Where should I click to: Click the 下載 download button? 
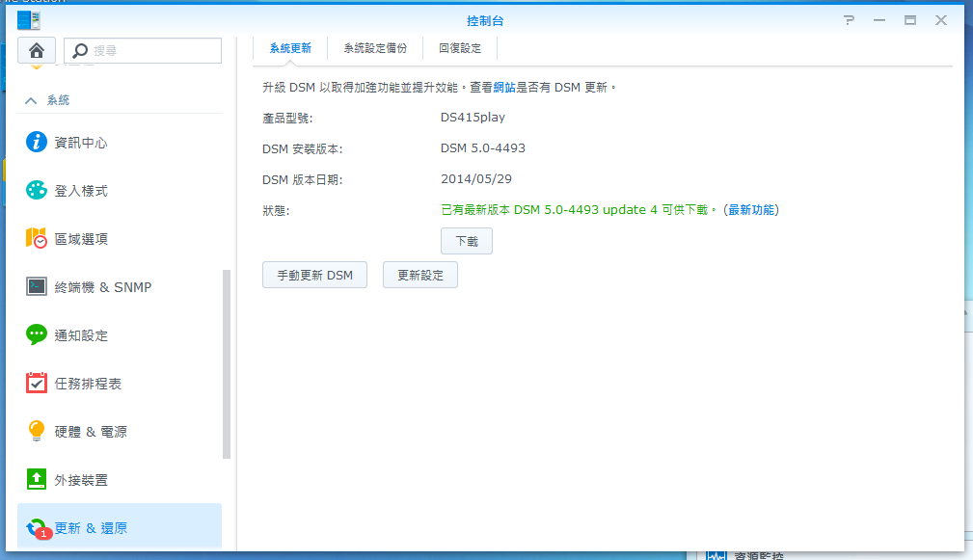pos(467,241)
